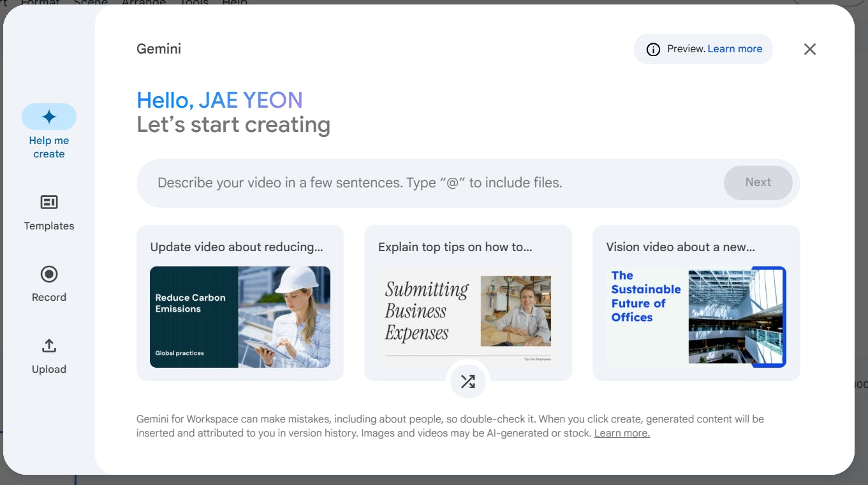Image resolution: width=868 pixels, height=485 pixels.
Task: Choose the Update video about reducing card
Action: point(240,303)
